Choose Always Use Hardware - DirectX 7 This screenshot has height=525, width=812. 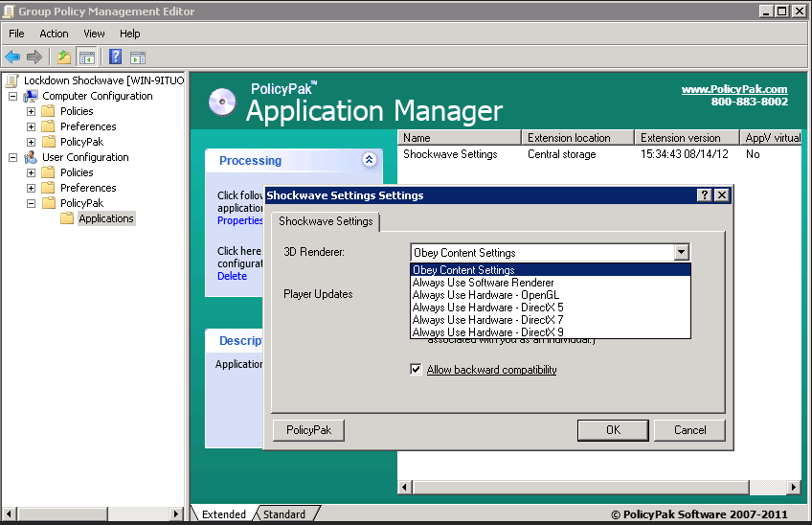pos(551,320)
